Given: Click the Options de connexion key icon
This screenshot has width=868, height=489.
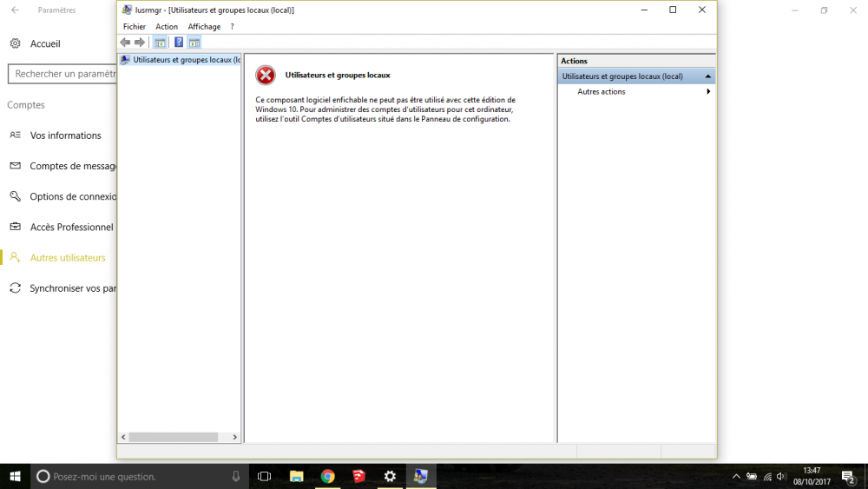Looking at the screenshot, I should [x=15, y=196].
